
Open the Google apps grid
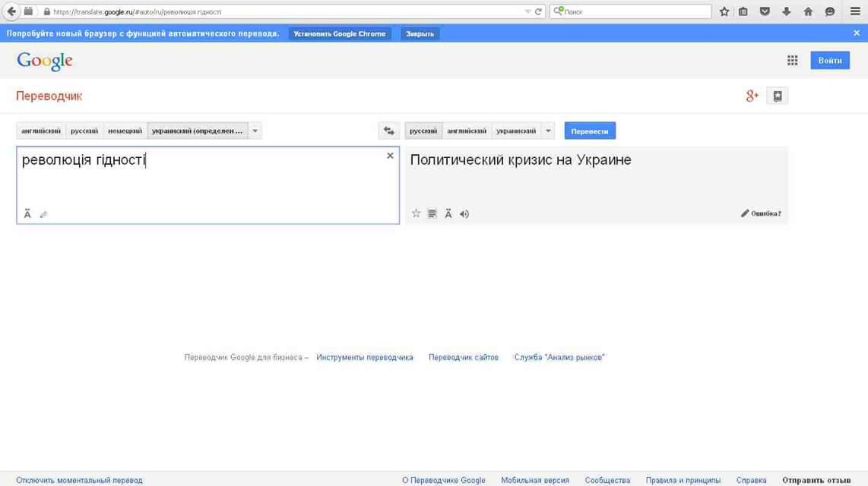point(792,61)
